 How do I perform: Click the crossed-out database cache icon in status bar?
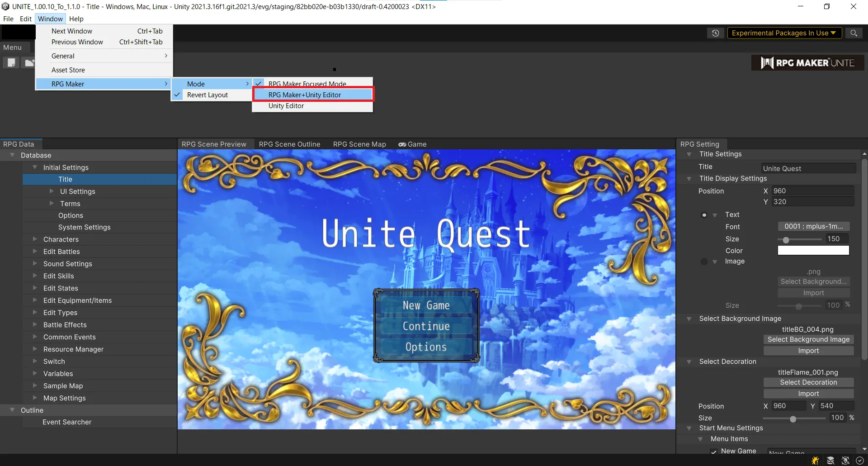click(830, 460)
